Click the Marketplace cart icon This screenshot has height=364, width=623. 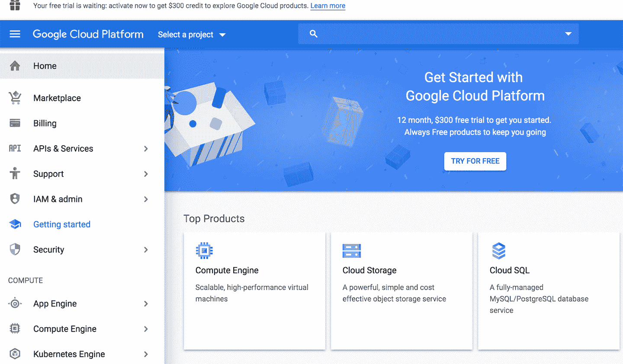coord(15,98)
